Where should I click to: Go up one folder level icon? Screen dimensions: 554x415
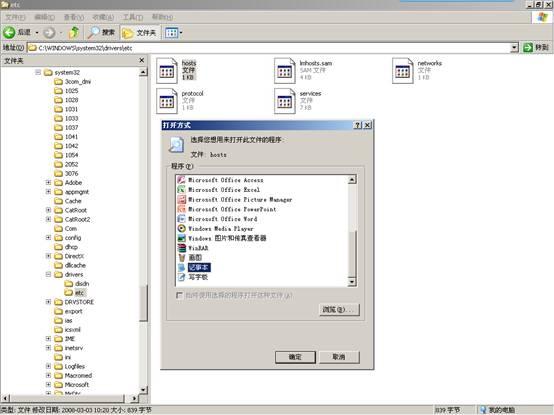click(x=73, y=32)
